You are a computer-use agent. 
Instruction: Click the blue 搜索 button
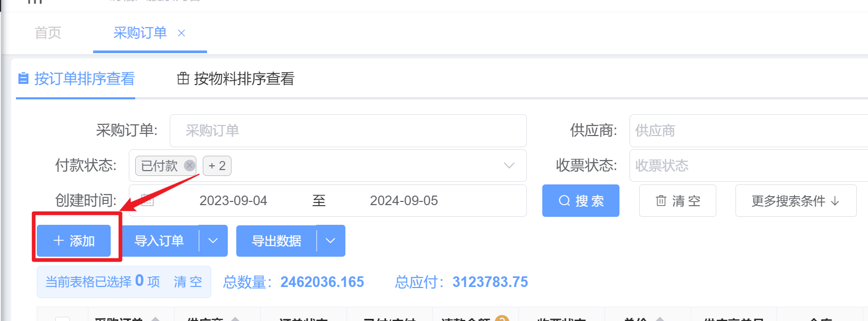click(x=581, y=201)
